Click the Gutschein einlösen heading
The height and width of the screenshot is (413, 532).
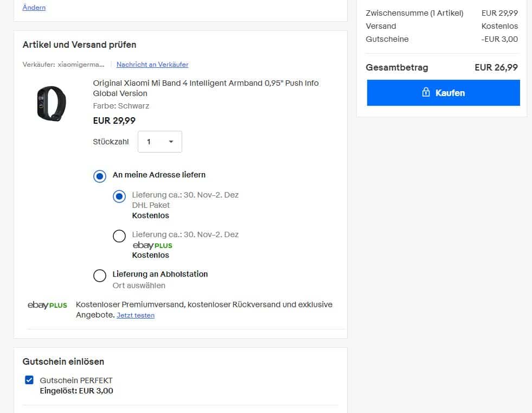(63, 361)
